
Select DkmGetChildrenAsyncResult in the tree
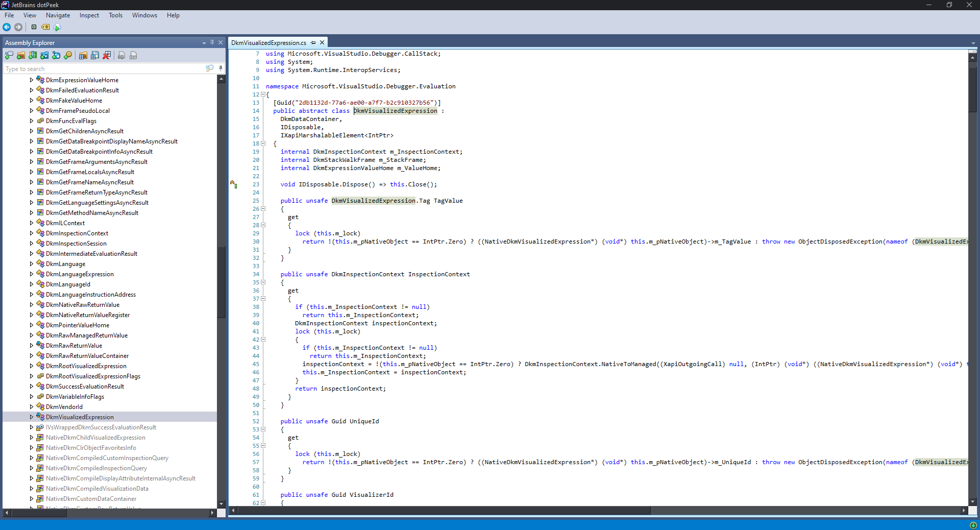click(85, 131)
